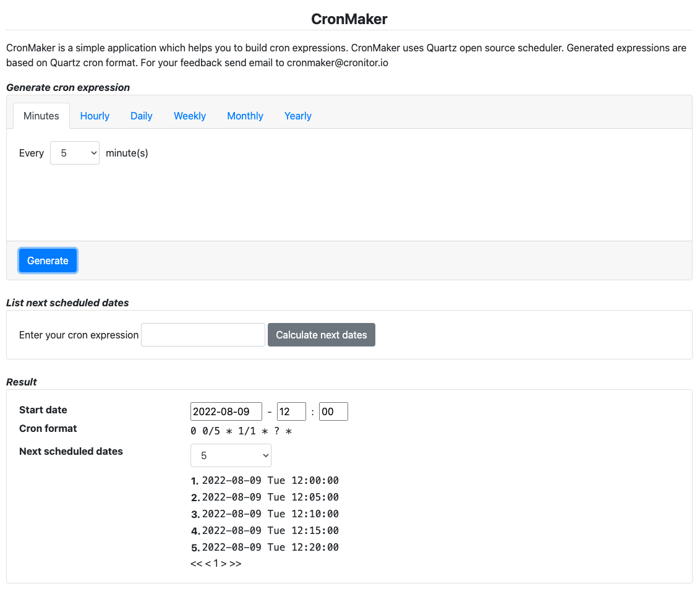Go to the Weekly tab
Screen dimensions: 700x594
click(190, 116)
